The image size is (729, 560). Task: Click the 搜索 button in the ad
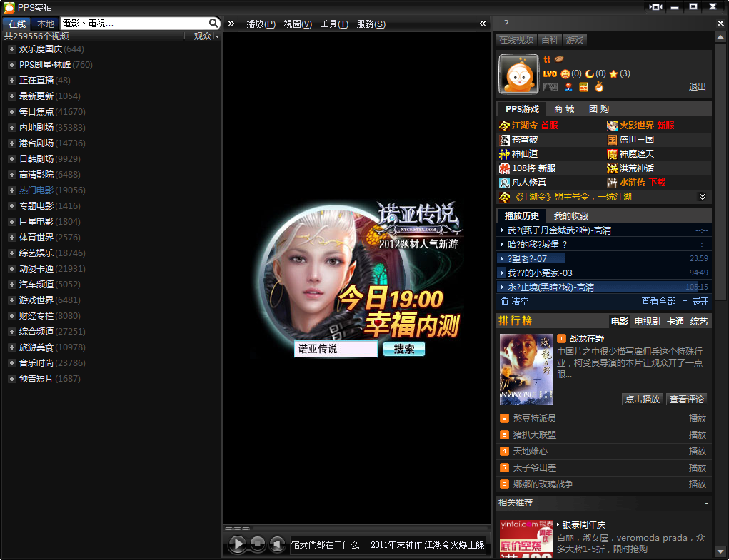[404, 349]
